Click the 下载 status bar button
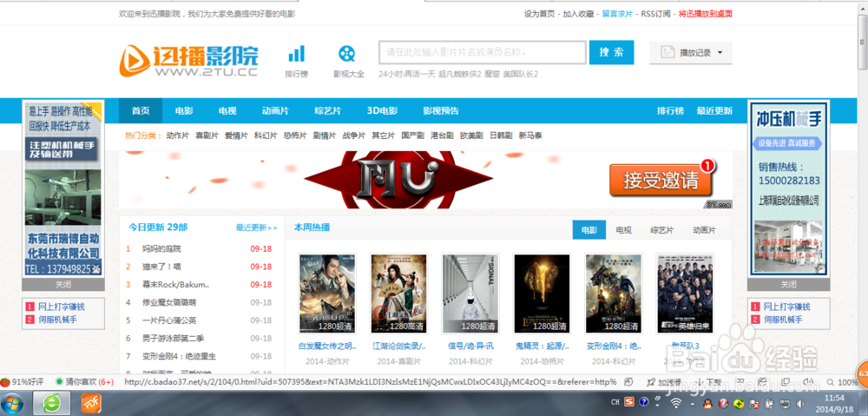Image resolution: width=868 pixels, height=416 pixels. pyautogui.click(x=709, y=382)
